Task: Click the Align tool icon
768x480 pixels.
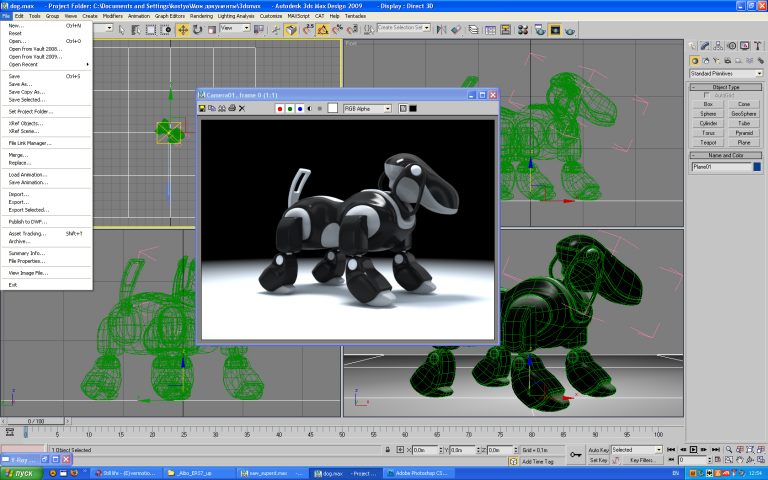Action: pyautogui.click(x=456, y=30)
